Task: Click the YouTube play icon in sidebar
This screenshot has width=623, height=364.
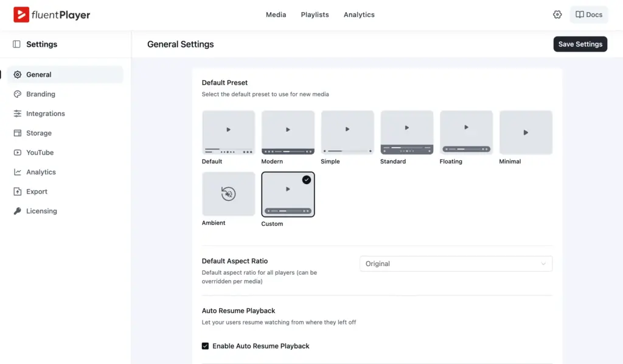Action: [x=18, y=153]
